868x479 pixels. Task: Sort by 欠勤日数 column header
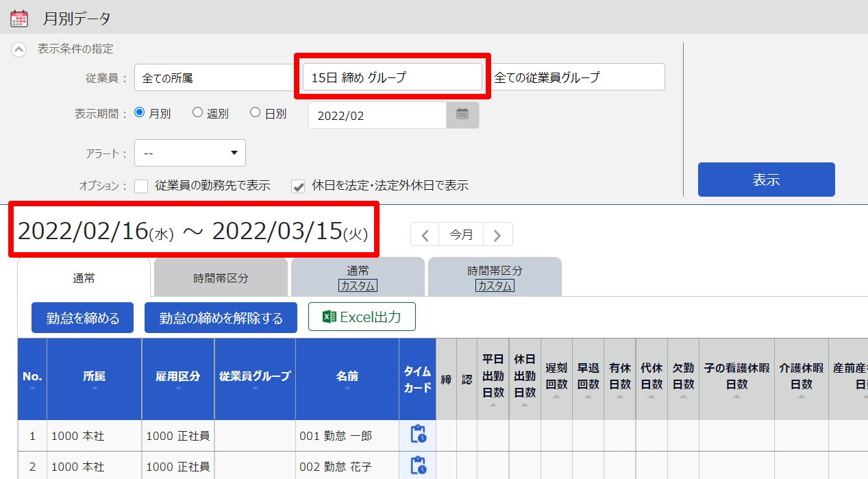pos(683,379)
